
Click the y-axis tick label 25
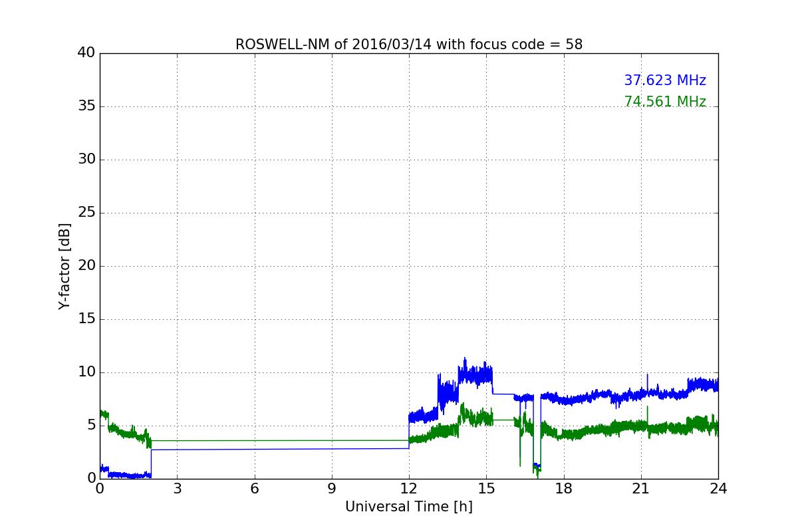tap(86, 213)
